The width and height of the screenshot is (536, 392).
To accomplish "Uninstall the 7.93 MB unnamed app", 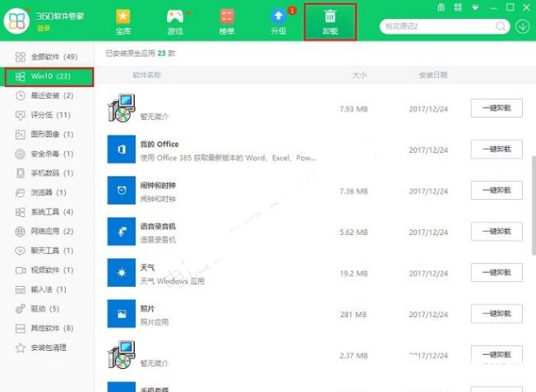I will [x=497, y=108].
